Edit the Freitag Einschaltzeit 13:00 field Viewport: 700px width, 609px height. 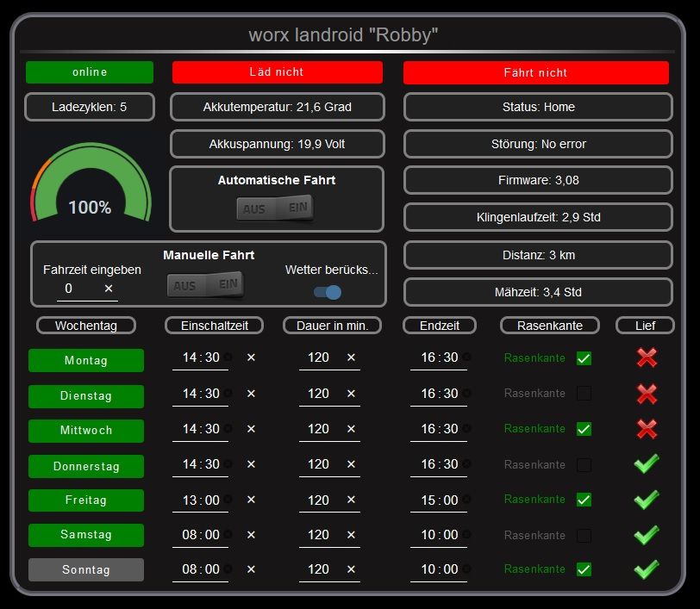(x=201, y=500)
